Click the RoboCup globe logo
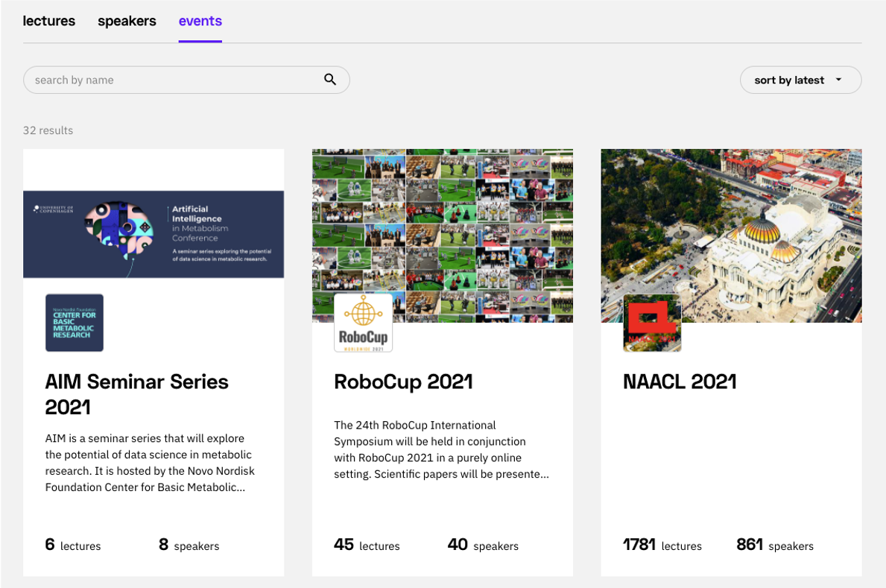Image resolution: width=886 pixels, height=588 pixels. click(364, 323)
